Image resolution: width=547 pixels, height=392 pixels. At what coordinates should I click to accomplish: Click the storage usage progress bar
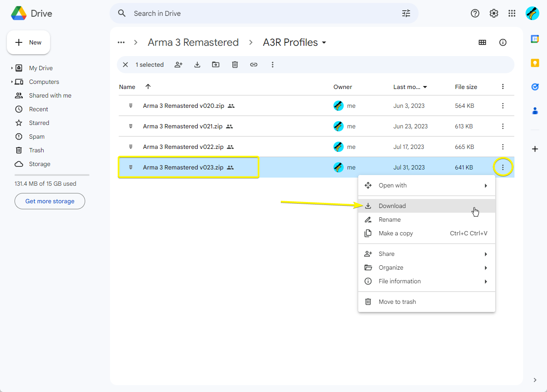[x=52, y=175]
